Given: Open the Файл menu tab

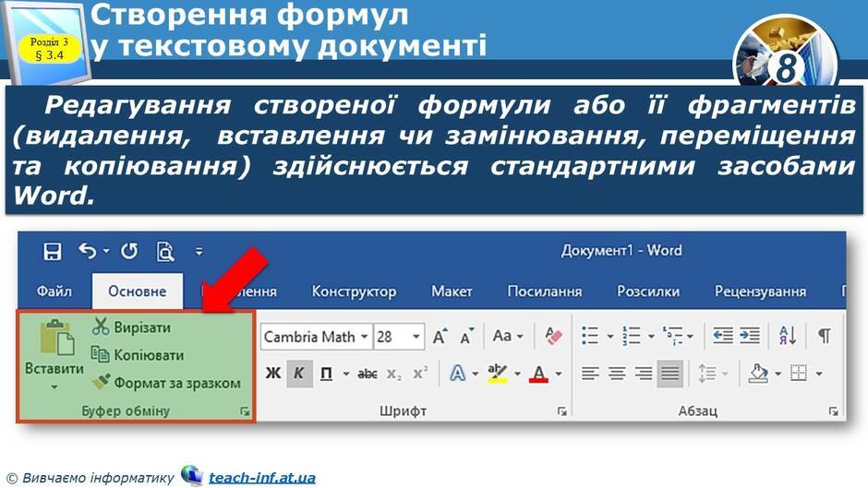Looking at the screenshot, I should tap(54, 292).
